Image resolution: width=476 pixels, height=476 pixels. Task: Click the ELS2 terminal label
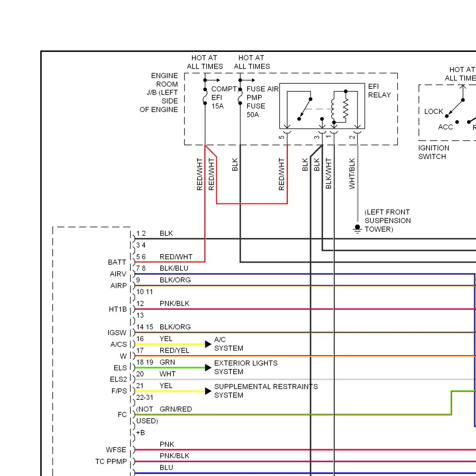pyautogui.click(x=118, y=379)
